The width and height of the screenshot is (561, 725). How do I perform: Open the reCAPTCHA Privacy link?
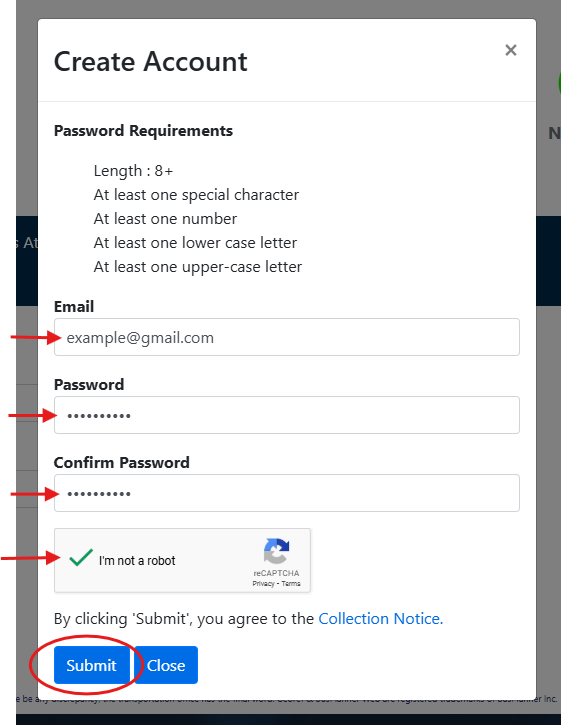pyautogui.click(x=263, y=584)
